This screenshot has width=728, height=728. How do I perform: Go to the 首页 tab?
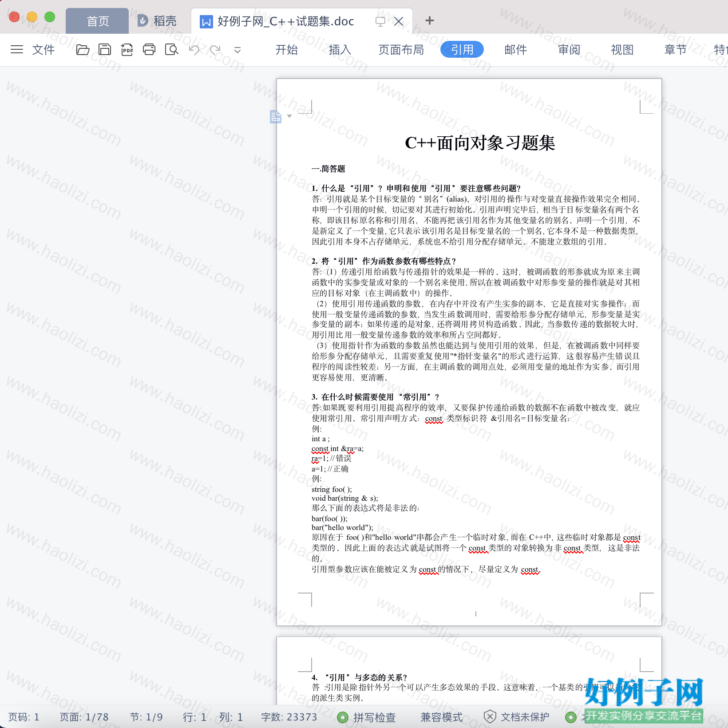[97, 21]
